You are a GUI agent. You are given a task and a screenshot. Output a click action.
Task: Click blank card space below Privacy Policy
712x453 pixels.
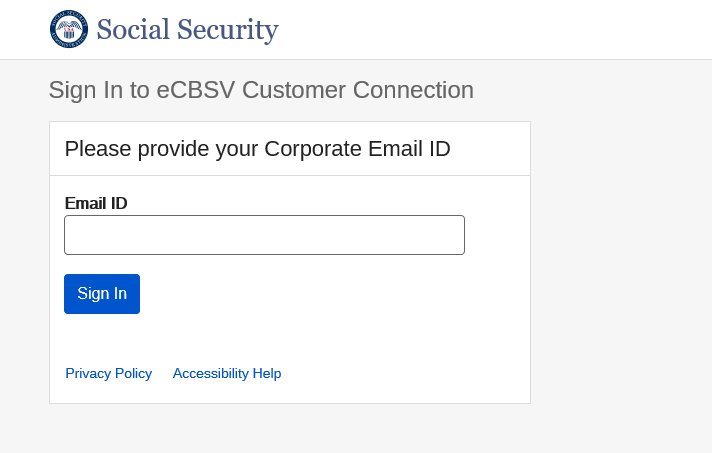[x=109, y=393]
